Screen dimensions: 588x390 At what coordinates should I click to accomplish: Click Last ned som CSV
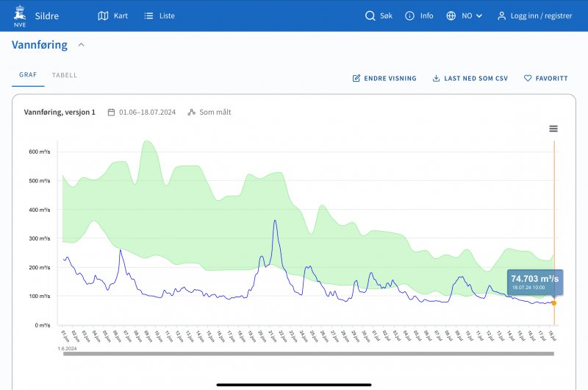click(470, 78)
